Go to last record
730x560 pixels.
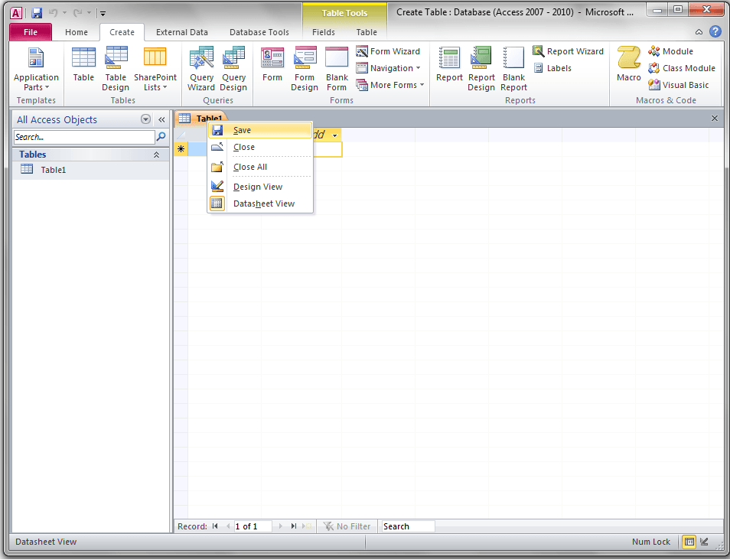pyautogui.click(x=293, y=526)
